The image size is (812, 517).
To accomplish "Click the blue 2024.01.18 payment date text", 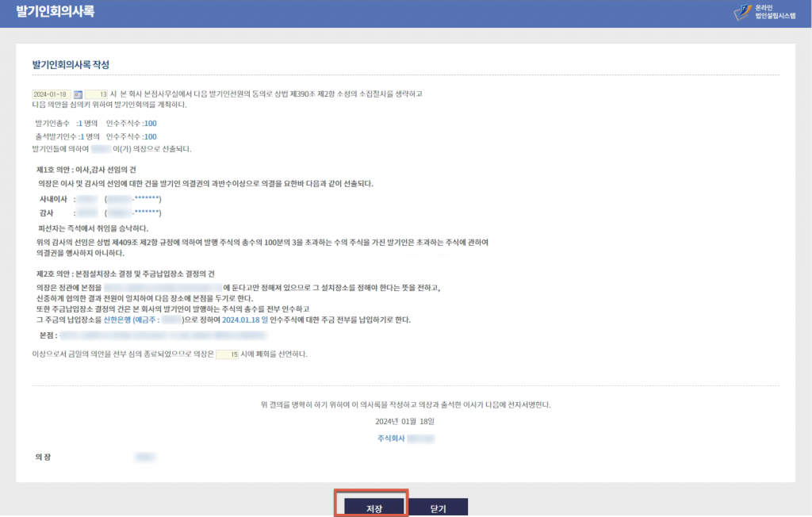I will [x=244, y=320].
